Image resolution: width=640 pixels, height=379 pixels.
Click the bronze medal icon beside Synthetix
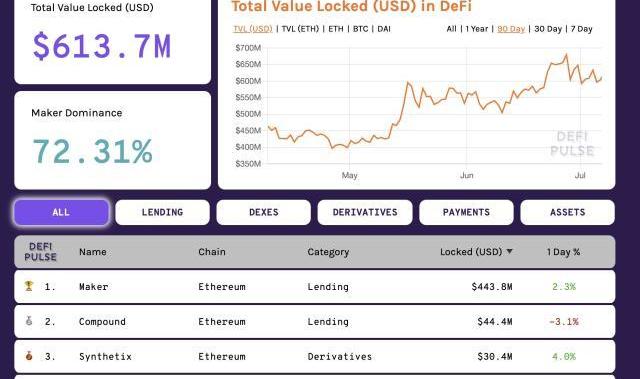[x=29, y=356]
